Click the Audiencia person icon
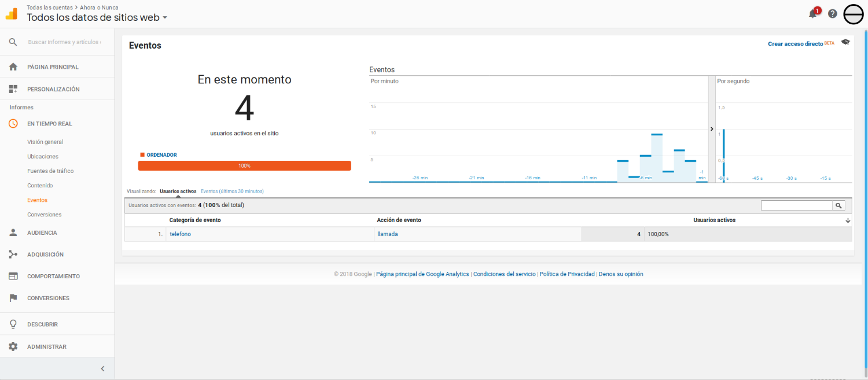The image size is (868, 380). coord(13,232)
